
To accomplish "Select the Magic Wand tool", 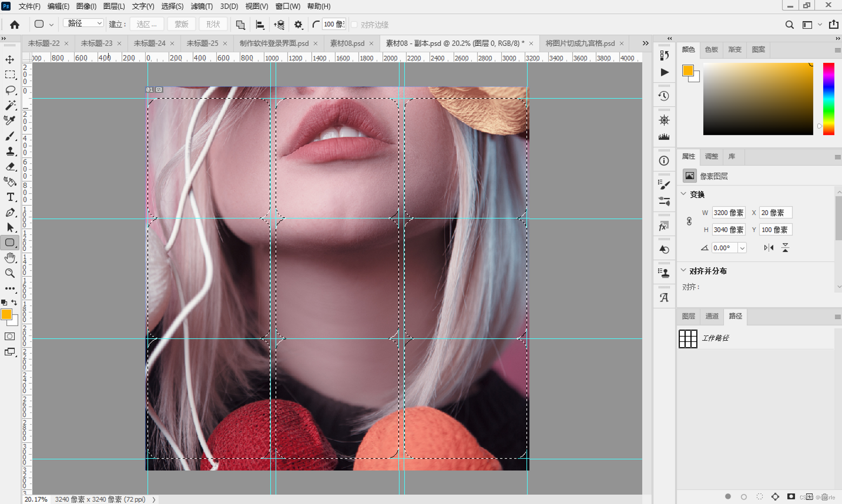I will tap(10, 105).
